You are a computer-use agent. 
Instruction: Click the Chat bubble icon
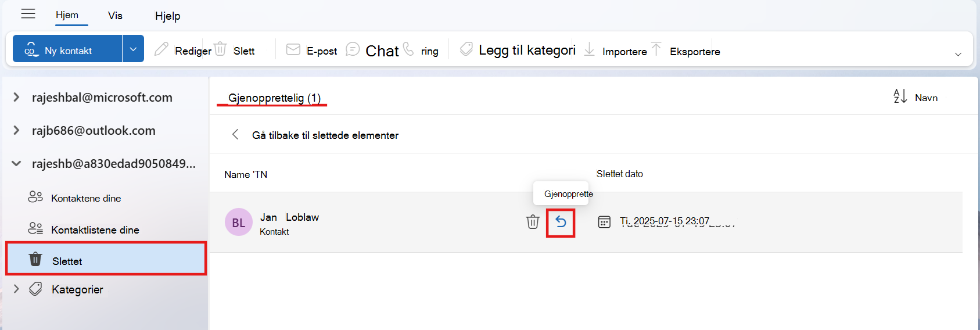point(353,49)
